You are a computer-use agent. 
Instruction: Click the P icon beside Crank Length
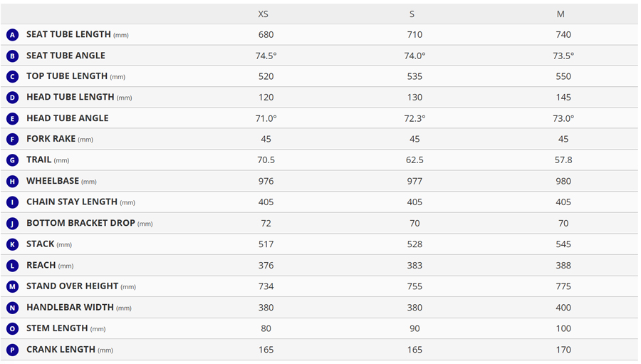(12, 350)
